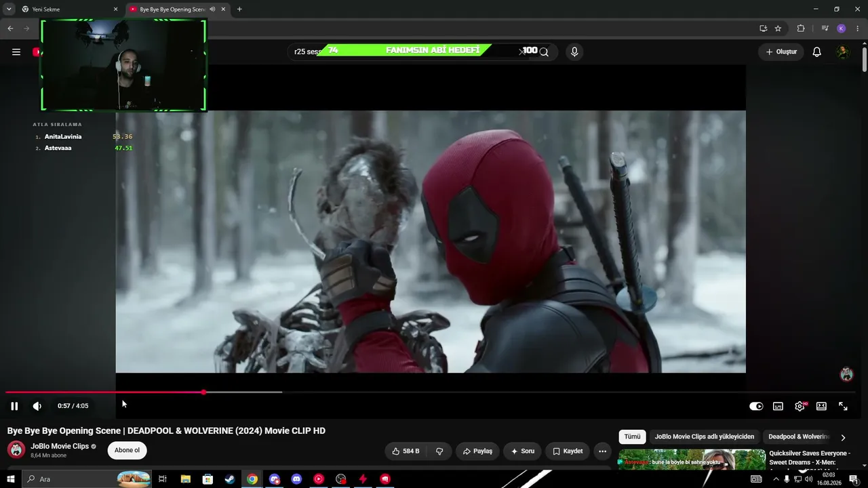Click the AnitaLavinia leaderboard entry
868x488 pixels.
point(84,137)
